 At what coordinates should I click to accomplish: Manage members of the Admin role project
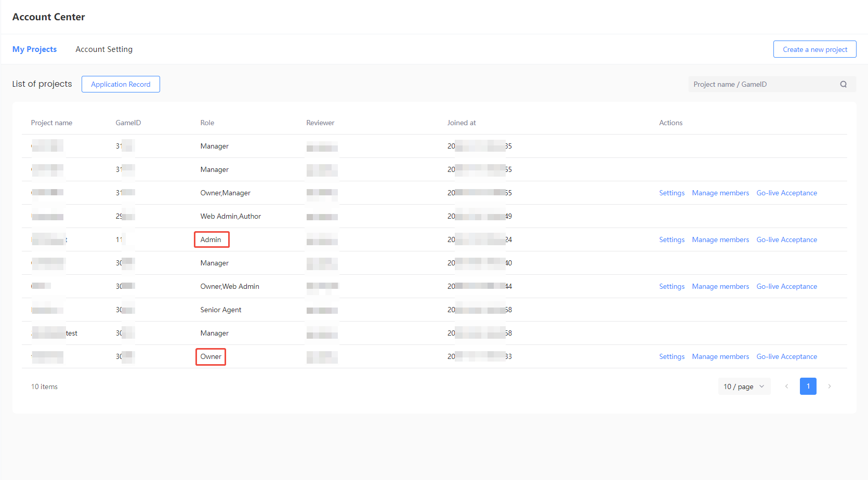click(x=720, y=239)
